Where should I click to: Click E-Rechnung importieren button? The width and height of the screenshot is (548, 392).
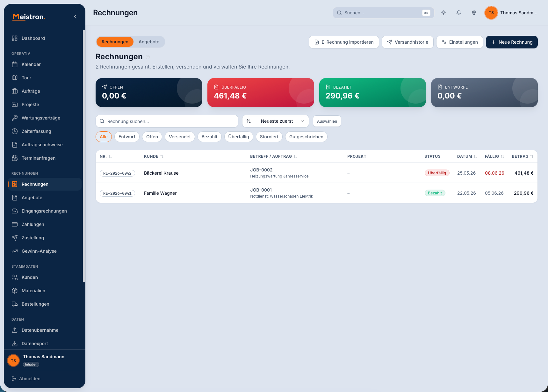pos(344,42)
